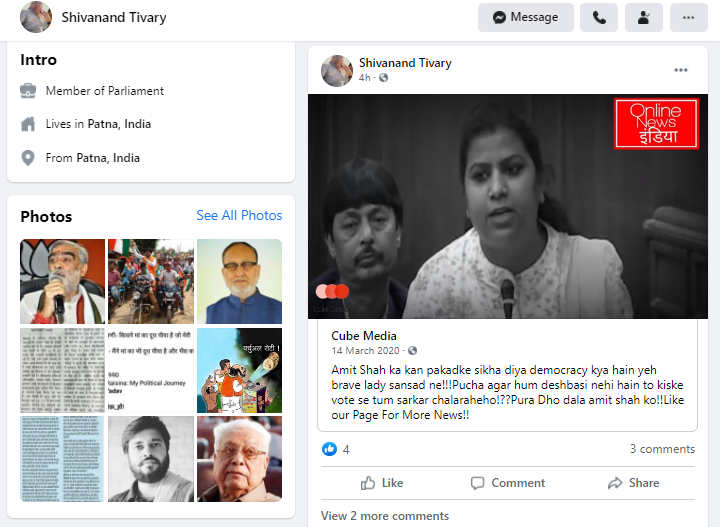Open the 3 comments link
This screenshot has height=527, width=720.
coord(662,449)
